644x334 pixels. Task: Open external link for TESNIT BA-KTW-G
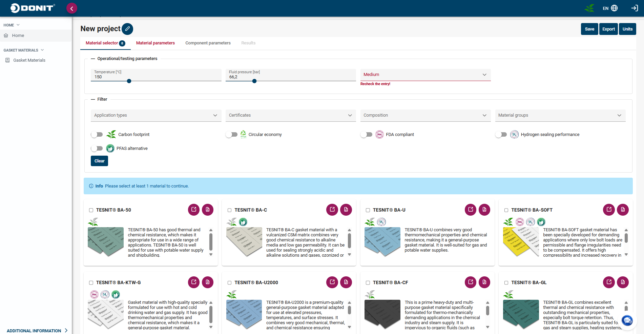pyautogui.click(x=194, y=282)
